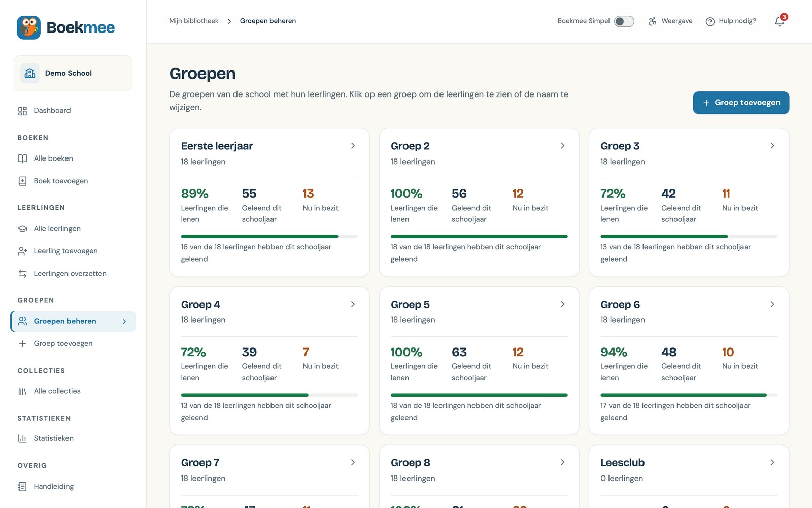Open Groep 5 via its chevron
The image size is (812, 508).
click(562, 304)
